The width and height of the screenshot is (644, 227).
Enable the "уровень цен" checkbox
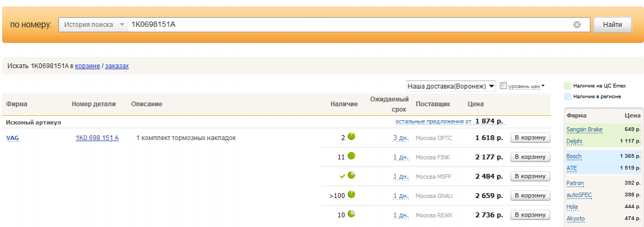point(503,86)
